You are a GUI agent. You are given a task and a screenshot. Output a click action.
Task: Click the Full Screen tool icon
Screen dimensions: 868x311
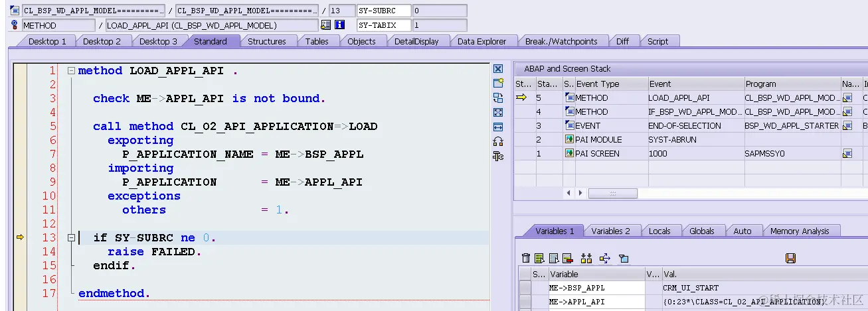[498, 112]
